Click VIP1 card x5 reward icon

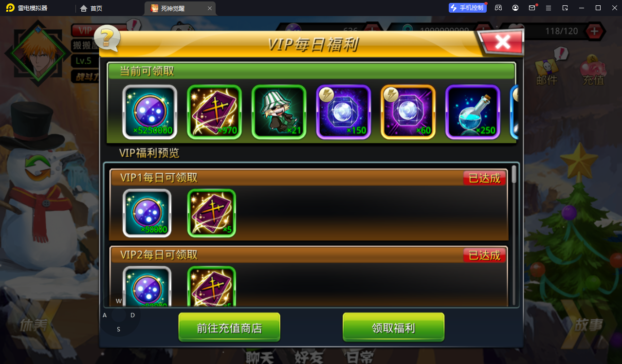(x=212, y=213)
